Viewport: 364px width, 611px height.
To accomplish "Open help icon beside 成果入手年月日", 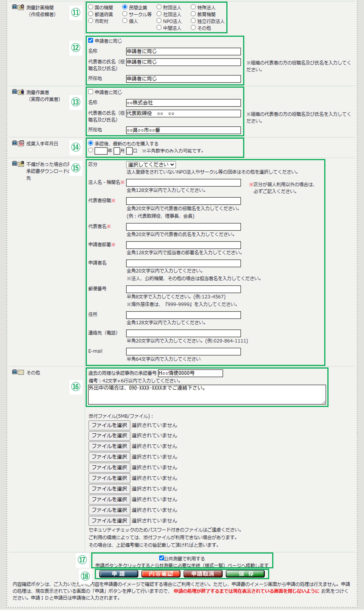I will 14,143.
